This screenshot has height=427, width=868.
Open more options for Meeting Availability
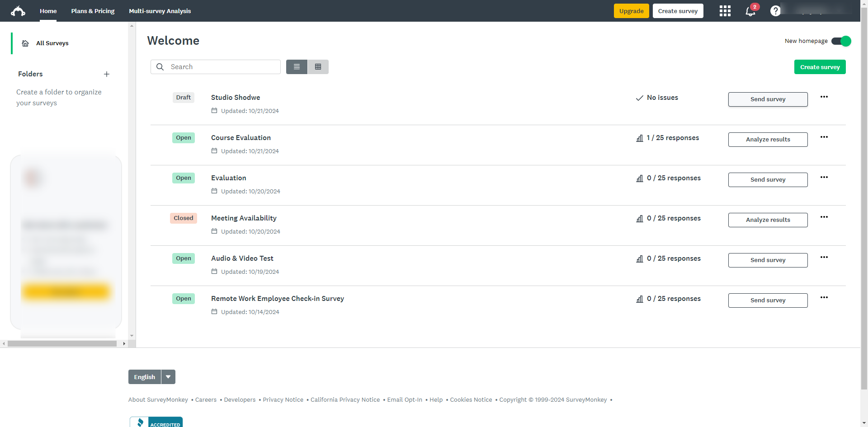(x=824, y=217)
